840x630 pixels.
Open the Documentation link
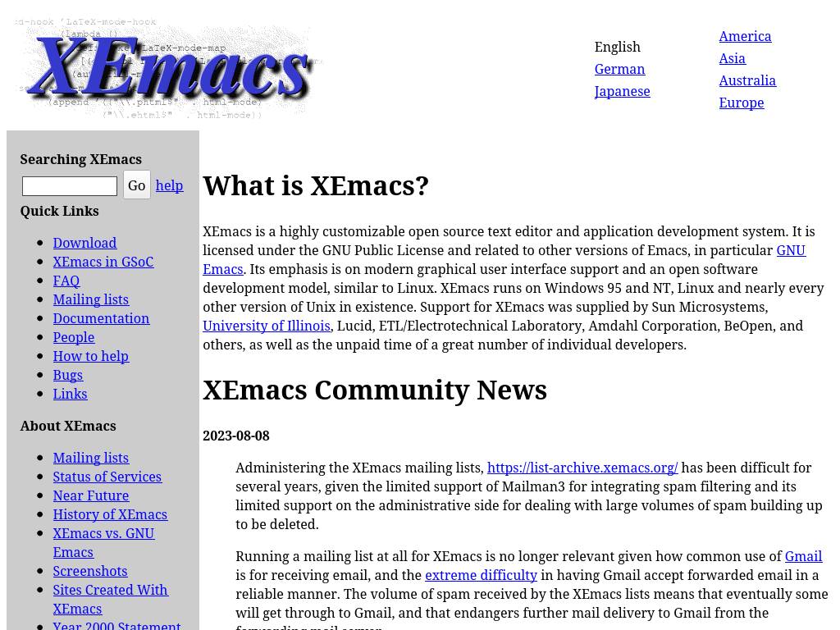pos(101,318)
